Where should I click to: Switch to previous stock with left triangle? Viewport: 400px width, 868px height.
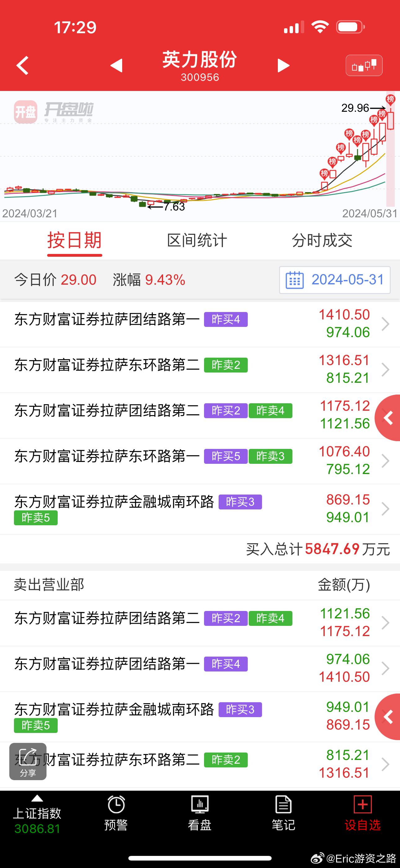pyautogui.click(x=117, y=66)
